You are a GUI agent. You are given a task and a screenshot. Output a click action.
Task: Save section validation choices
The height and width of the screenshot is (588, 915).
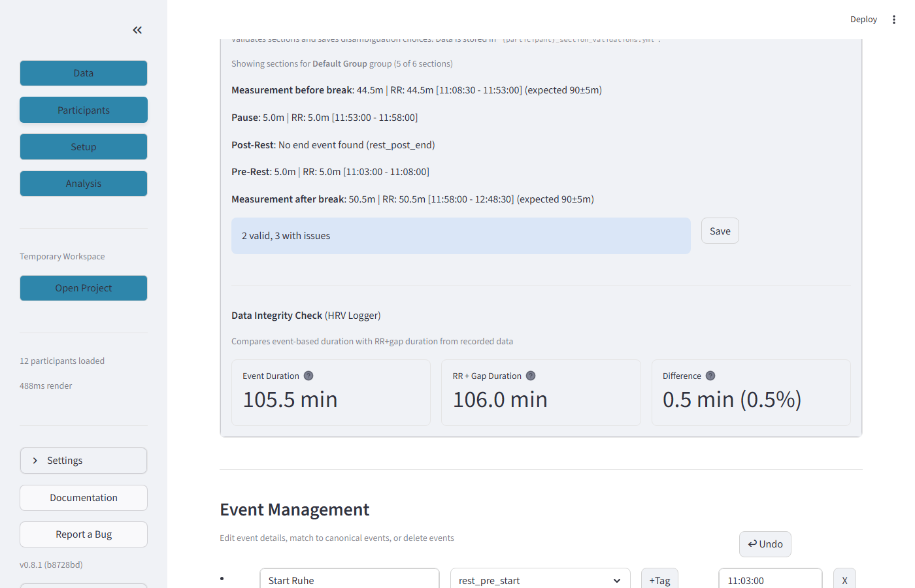pos(720,231)
